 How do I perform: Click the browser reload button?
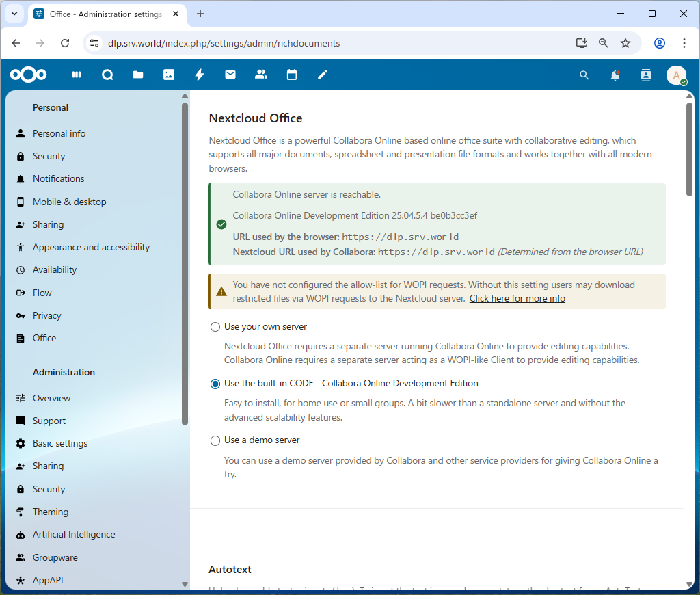65,43
